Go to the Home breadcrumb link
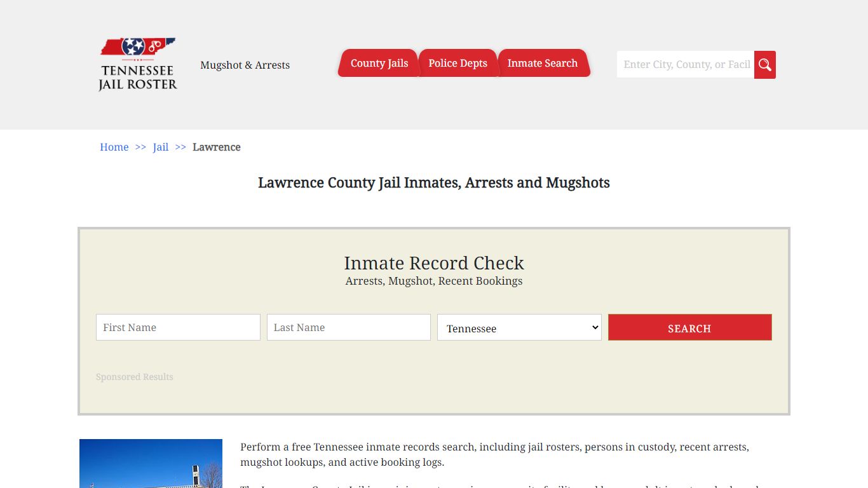 (x=114, y=147)
